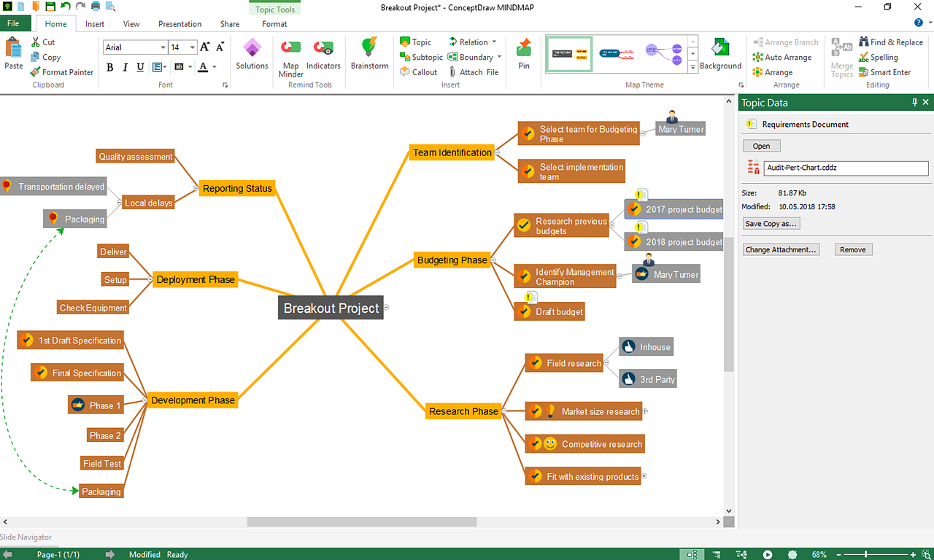Expand the Relation dropdown arrow
The image size is (934, 560).
click(x=494, y=42)
